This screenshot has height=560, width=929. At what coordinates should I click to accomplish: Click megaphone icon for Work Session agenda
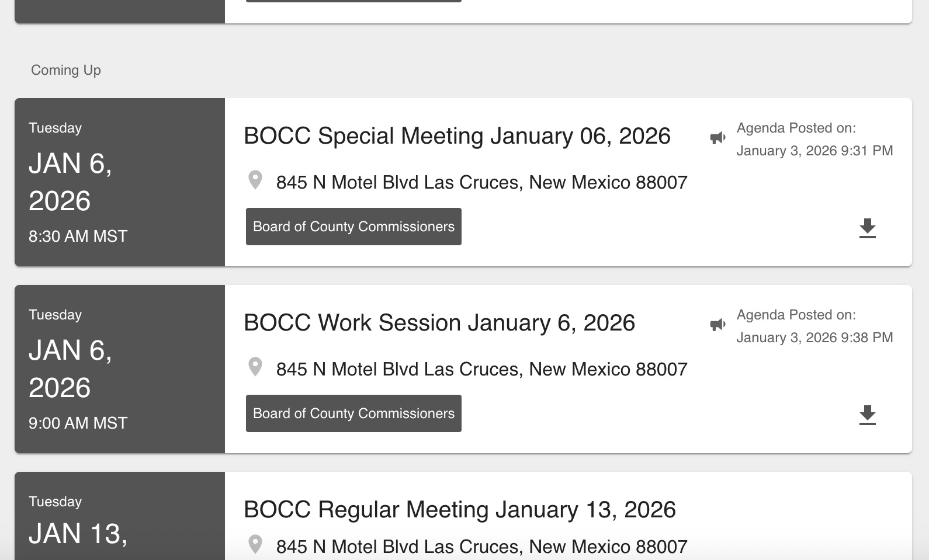tap(717, 325)
